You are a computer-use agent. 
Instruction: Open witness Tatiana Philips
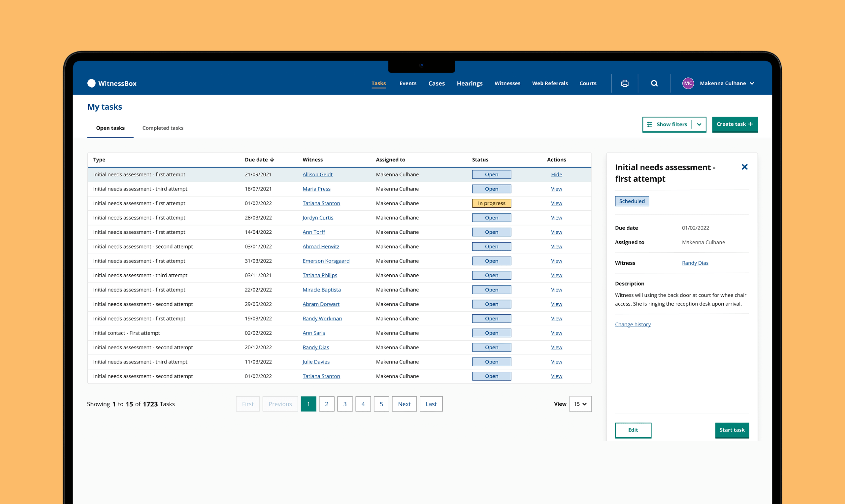(320, 275)
